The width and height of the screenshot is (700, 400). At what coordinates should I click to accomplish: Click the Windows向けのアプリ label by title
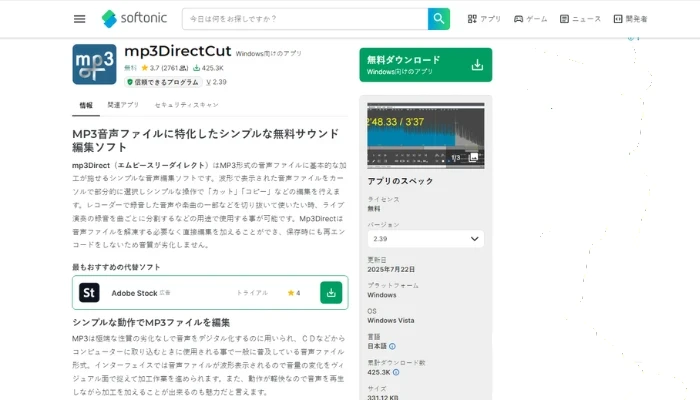[x=269, y=54]
